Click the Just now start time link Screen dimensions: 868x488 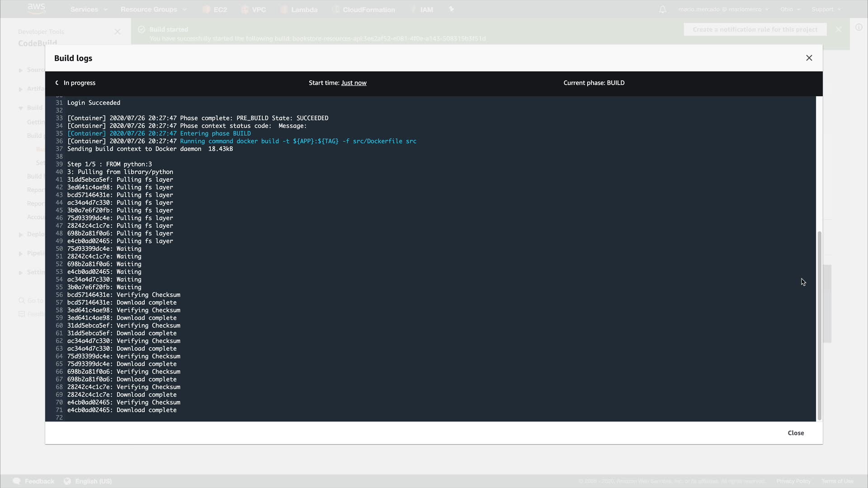click(354, 83)
